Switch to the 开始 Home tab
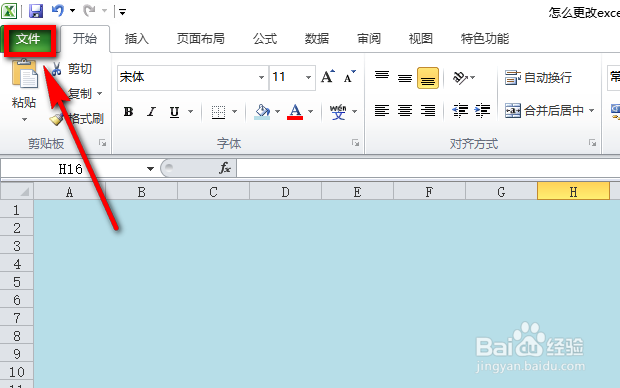 (85, 39)
